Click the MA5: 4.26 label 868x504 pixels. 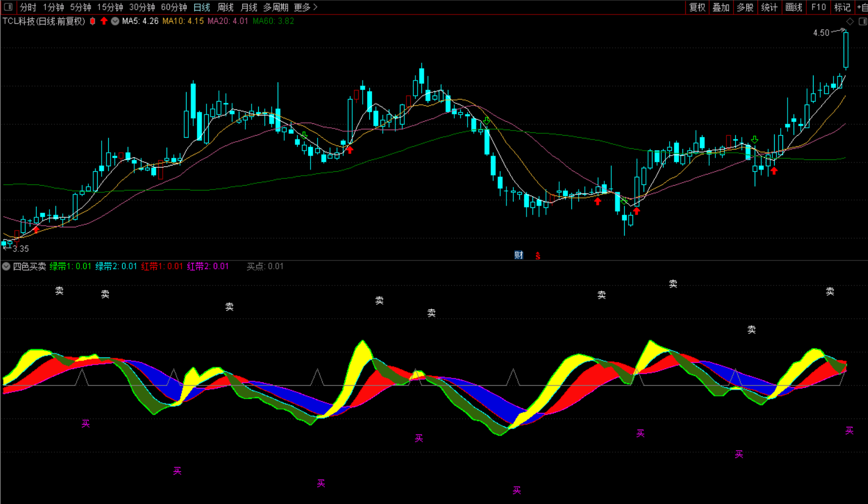[141, 21]
